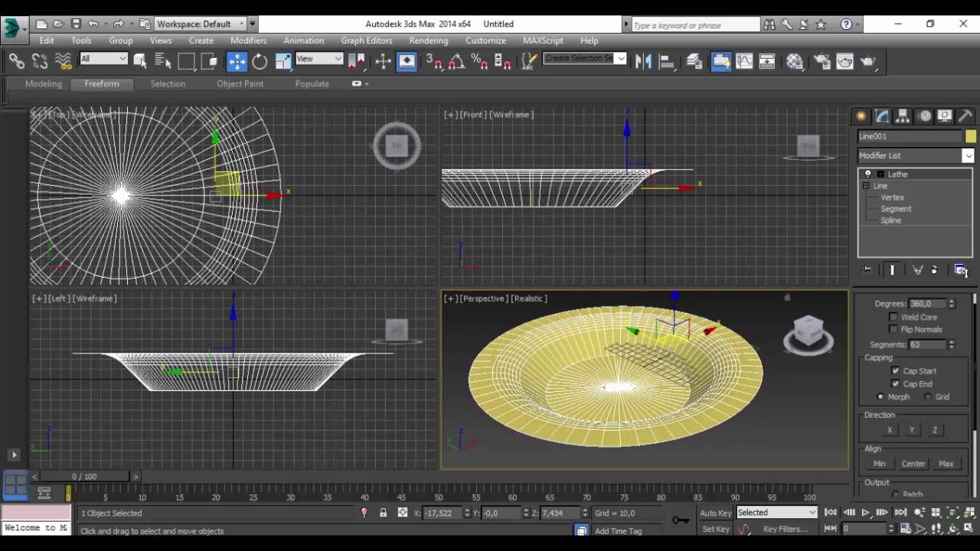Viewport: 980px width, 551px height.
Task: Activate the Select and Rotate tool
Action: pyautogui.click(x=260, y=61)
